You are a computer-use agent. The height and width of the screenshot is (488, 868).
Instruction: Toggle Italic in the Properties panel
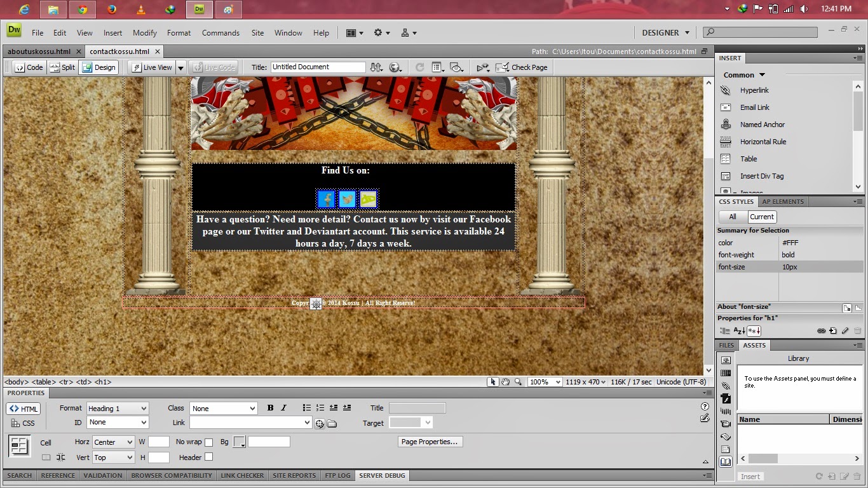(x=283, y=408)
